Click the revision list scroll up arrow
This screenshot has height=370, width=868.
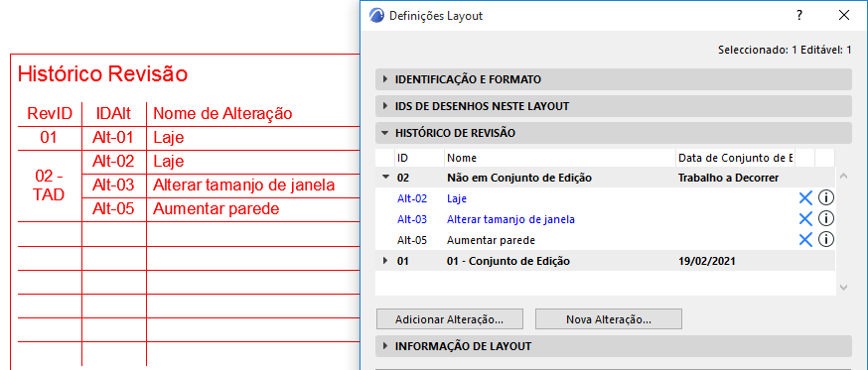click(x=843, y=176)
